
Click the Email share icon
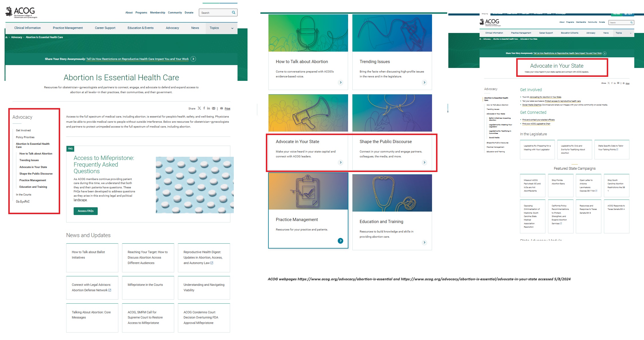(x=214, y=109)
